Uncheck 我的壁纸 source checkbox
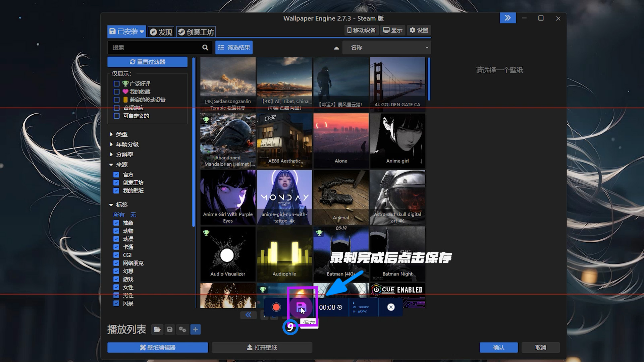 click(x=116, y=191)
